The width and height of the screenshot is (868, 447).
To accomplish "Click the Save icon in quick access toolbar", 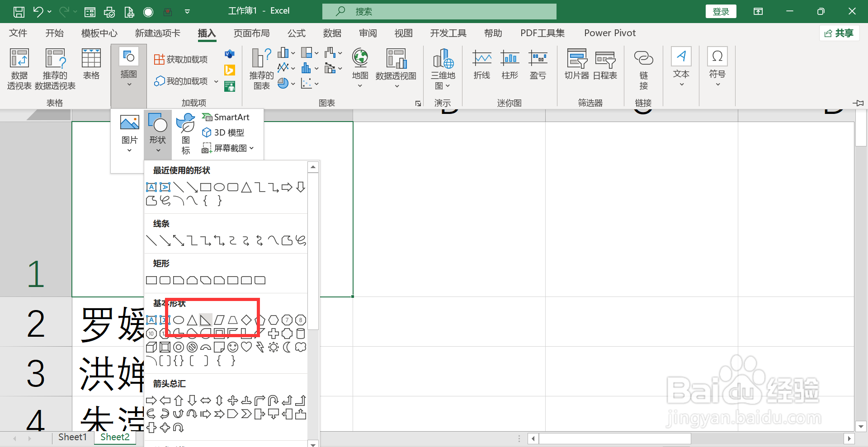I will pos(19,12).
